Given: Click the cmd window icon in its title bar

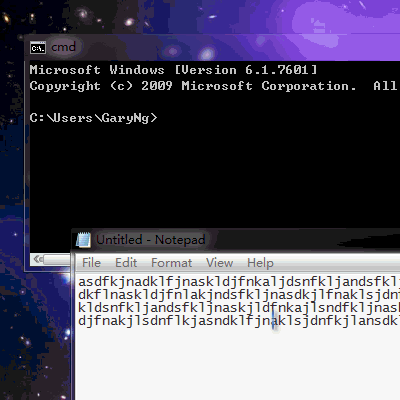Looking at the screenshot, I should tap(38, 48).
